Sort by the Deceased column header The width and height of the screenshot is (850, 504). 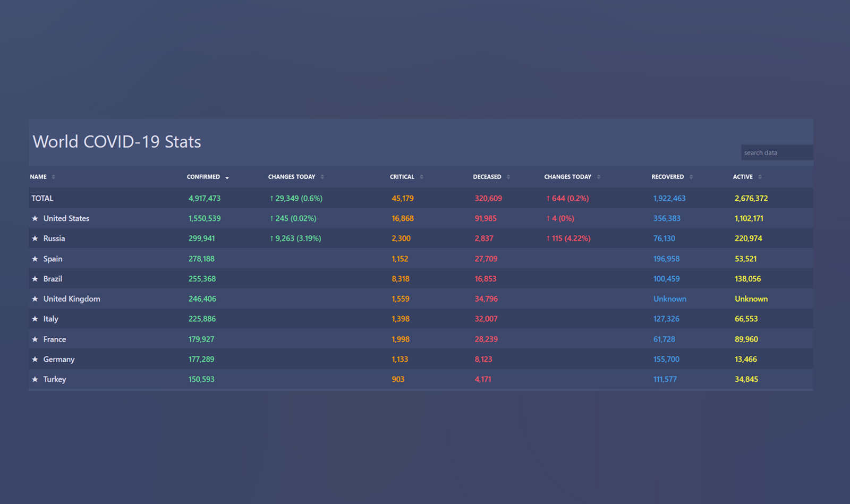[x=487, y=177]
